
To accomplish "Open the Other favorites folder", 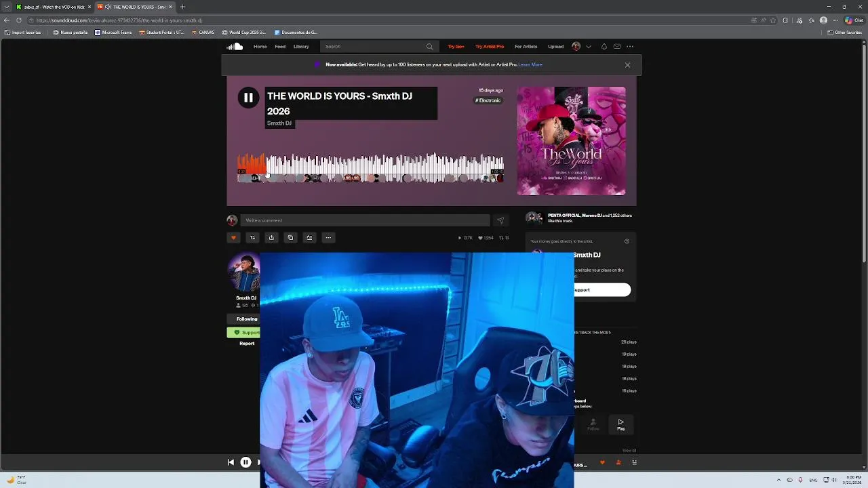I will click(844, 33).
